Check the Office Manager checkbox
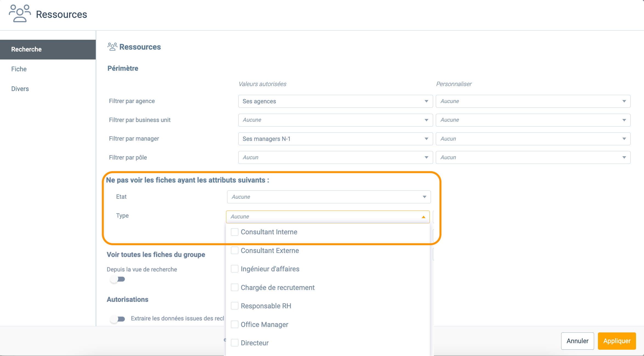 [235, 324]
